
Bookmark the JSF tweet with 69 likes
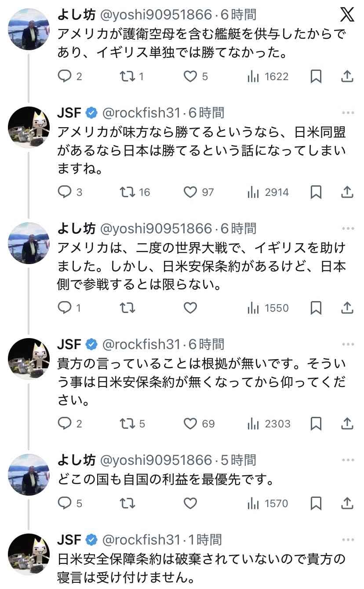tap(316, 423)
